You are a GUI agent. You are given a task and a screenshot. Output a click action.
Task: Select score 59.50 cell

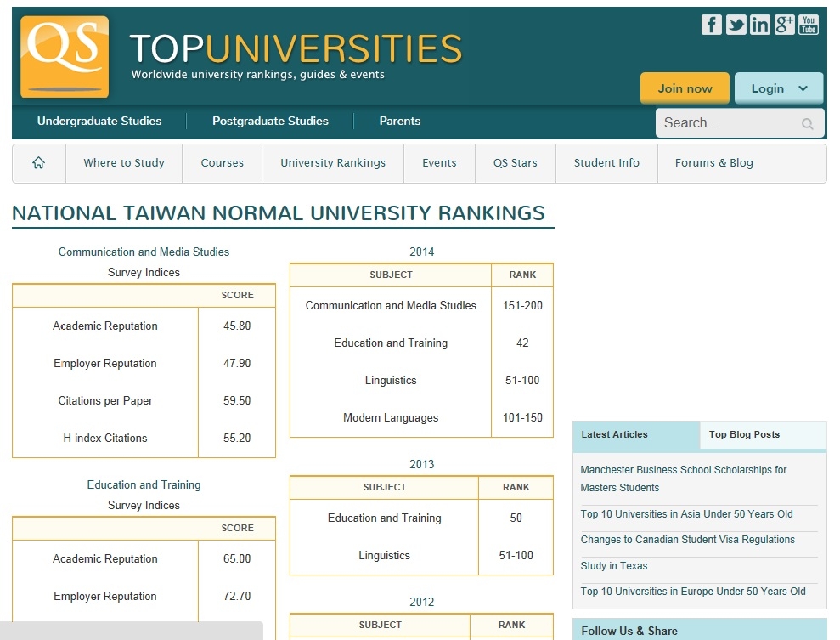click(x=237, y=401)
